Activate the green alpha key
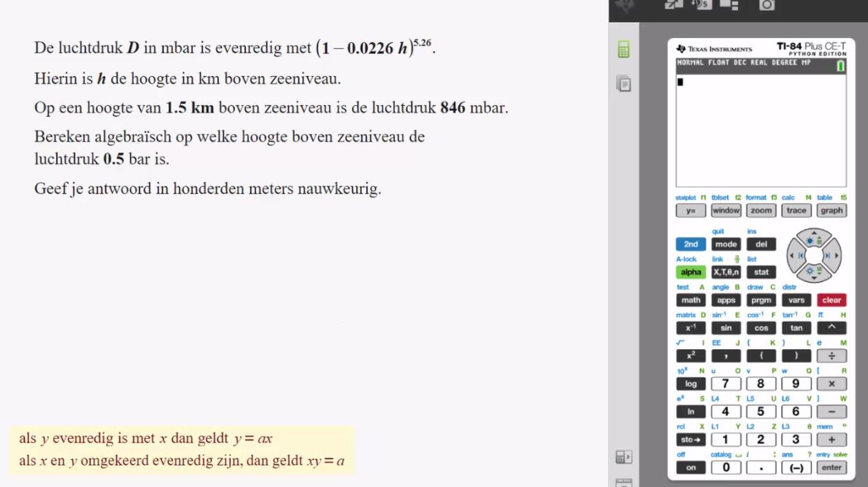Screen dimensions: 868x487 [691, 272]
